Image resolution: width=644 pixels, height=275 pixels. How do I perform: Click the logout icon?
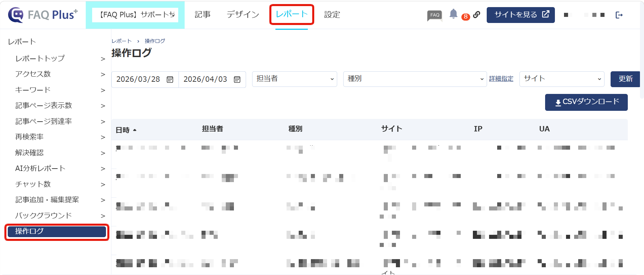coord(619,15)
